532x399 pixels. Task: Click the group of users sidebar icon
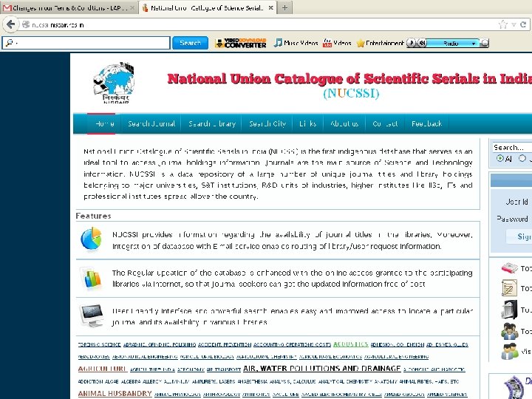509,331
